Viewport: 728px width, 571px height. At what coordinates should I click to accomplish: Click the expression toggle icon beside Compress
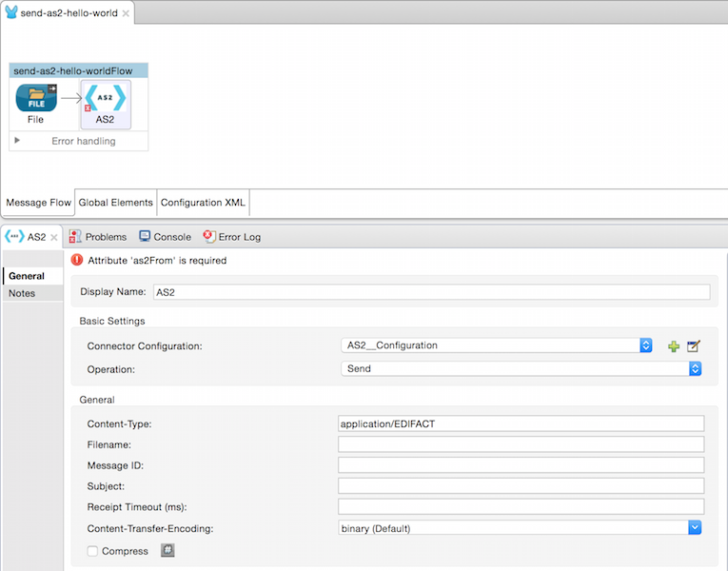point(167,550)
